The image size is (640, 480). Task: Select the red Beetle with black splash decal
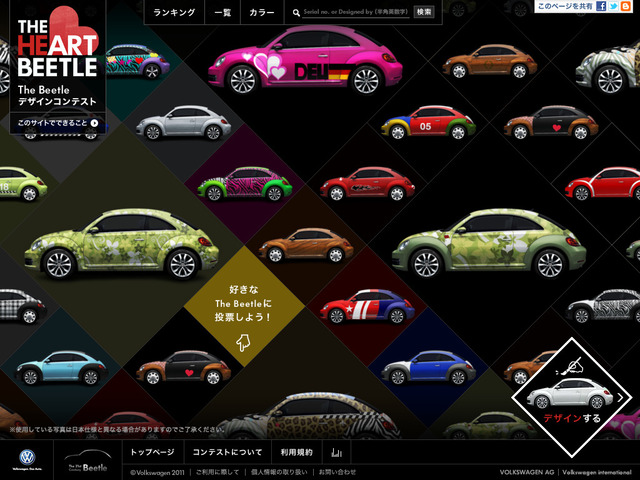(367, 184)
